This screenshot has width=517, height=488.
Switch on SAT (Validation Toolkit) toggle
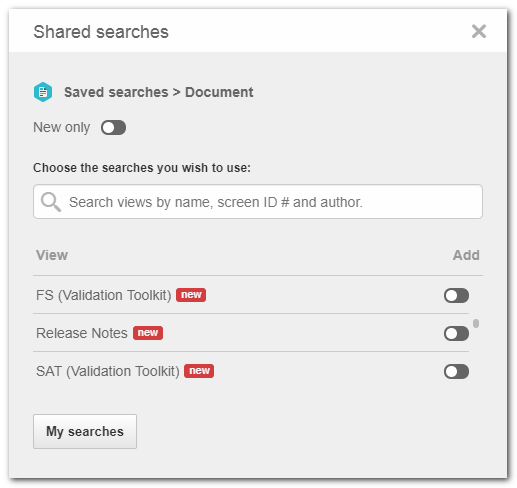456,371
